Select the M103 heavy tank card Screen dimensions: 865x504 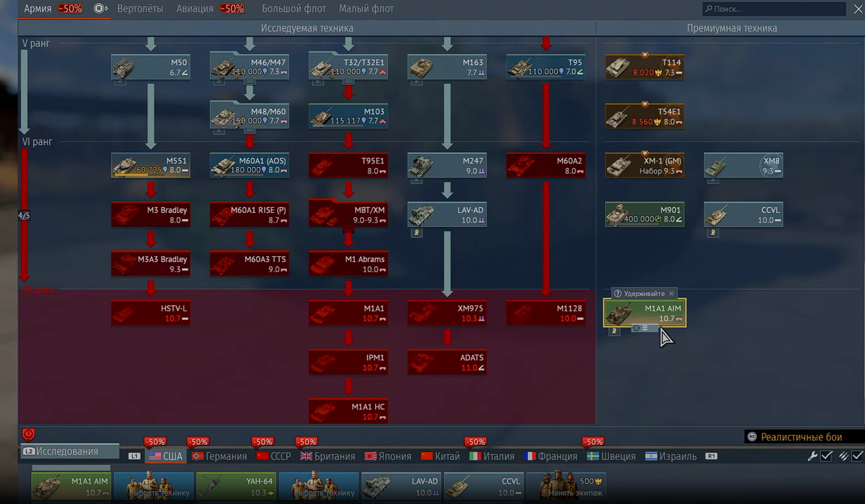point(348,116)
